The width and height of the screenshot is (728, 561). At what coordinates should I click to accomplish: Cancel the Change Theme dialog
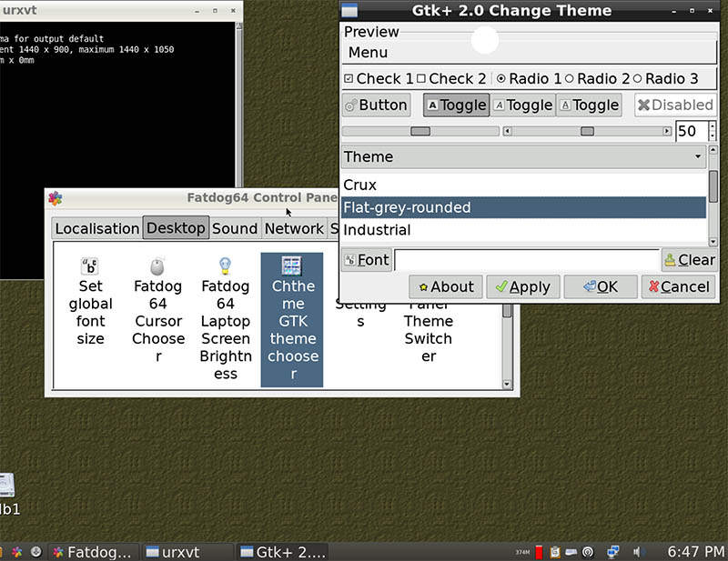point(679,286)
